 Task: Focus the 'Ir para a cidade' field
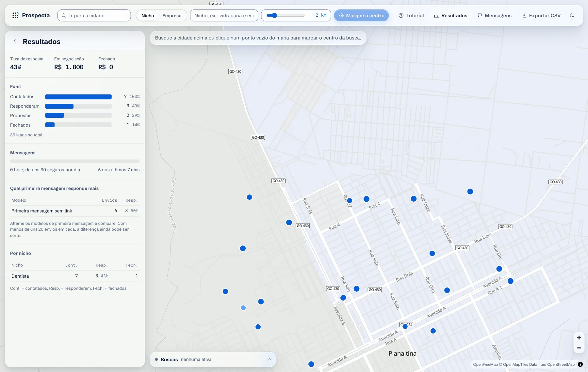pos(94,15)
